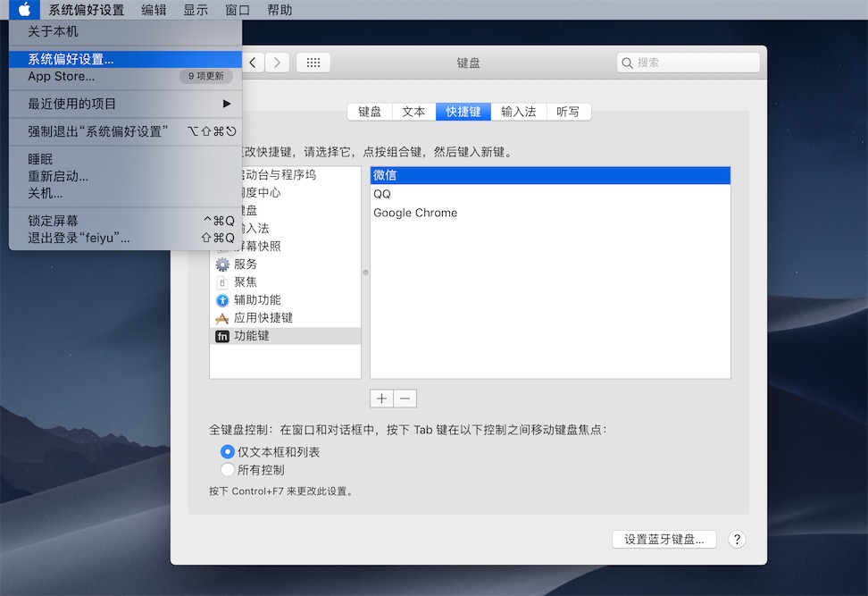Select the 辅助功能 accessibility icon
The width and height of the screenshot is (868, 596).
[222, 300]
